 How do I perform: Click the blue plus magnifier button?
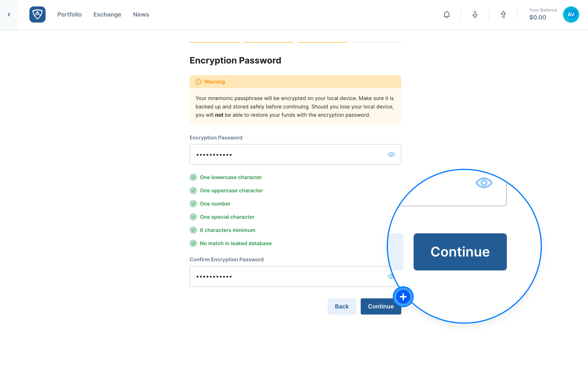pos(403,297)
